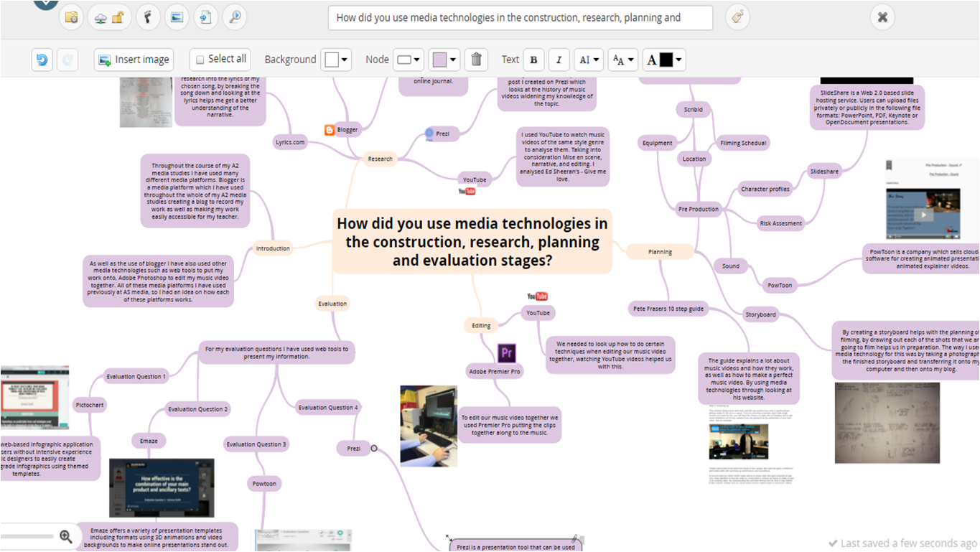Click the redo arrow button

[67, 60]
